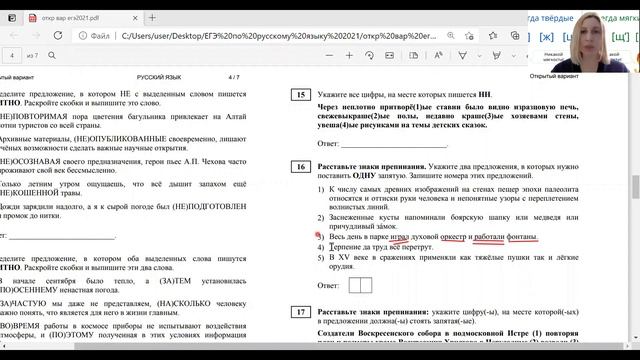The width and height of the screenshot is (640, 360).
Task: Zoom in the PDF
Action: [349, 55]
